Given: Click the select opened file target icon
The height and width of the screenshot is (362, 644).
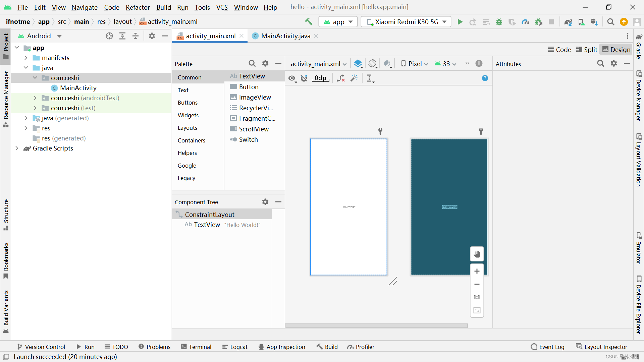Looking at the screenshot, I should click(109, 36).
